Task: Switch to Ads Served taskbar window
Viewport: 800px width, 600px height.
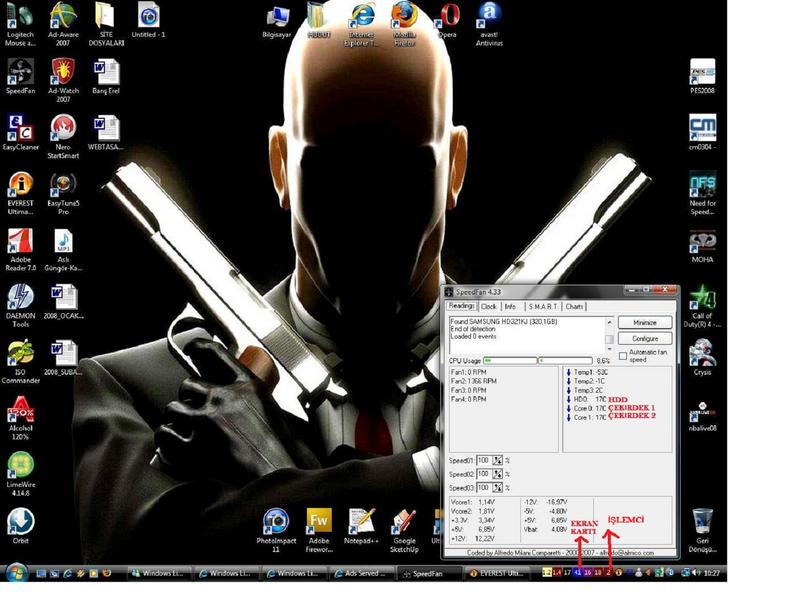Action: click(x=361, y=573)
